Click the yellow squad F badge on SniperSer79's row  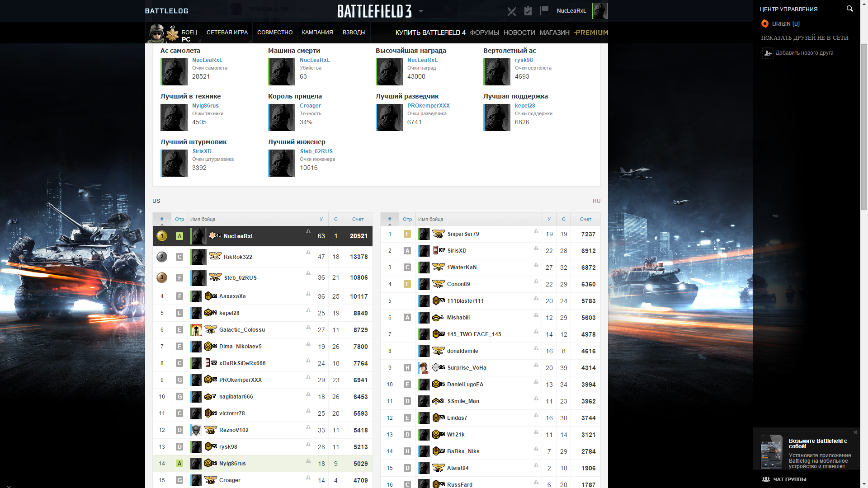point(407,234)
